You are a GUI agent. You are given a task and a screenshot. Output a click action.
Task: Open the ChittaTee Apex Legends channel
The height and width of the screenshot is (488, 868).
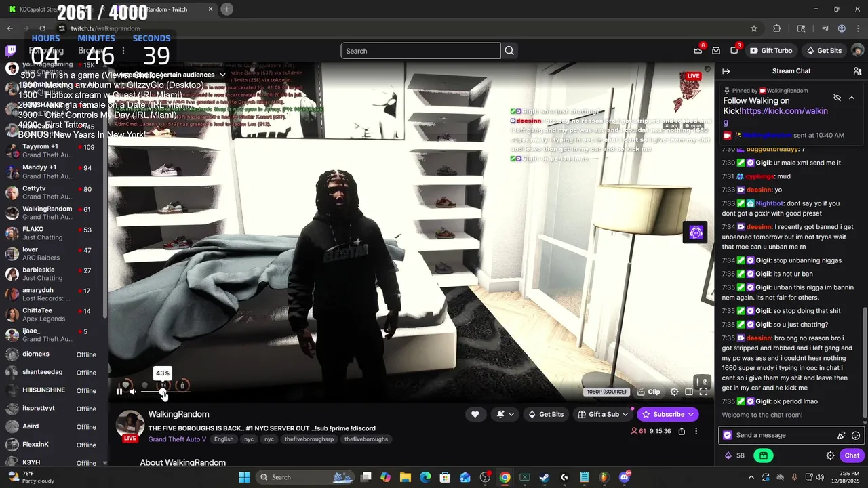pyautogui.click(x=53, y=314)
